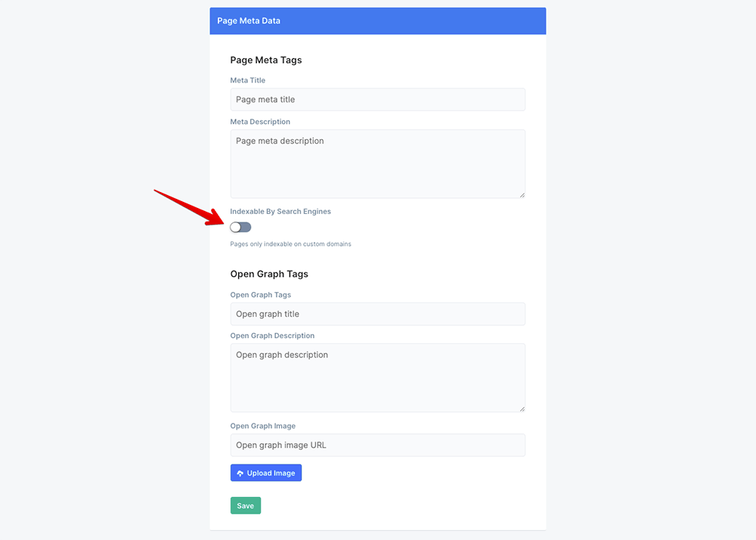Click the Meta Description textarea resize grip
This screenshot has height=540, width=756.
click(522, 194)
